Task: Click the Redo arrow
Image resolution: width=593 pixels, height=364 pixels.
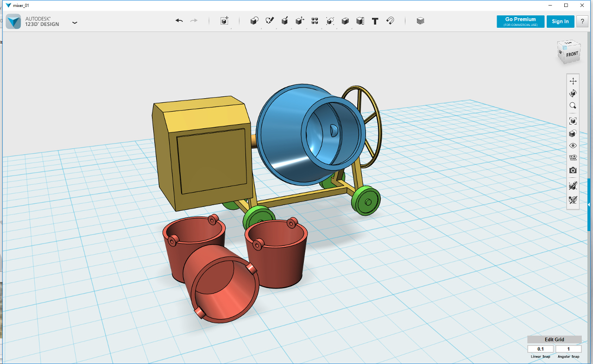Action: pos(194,21)
